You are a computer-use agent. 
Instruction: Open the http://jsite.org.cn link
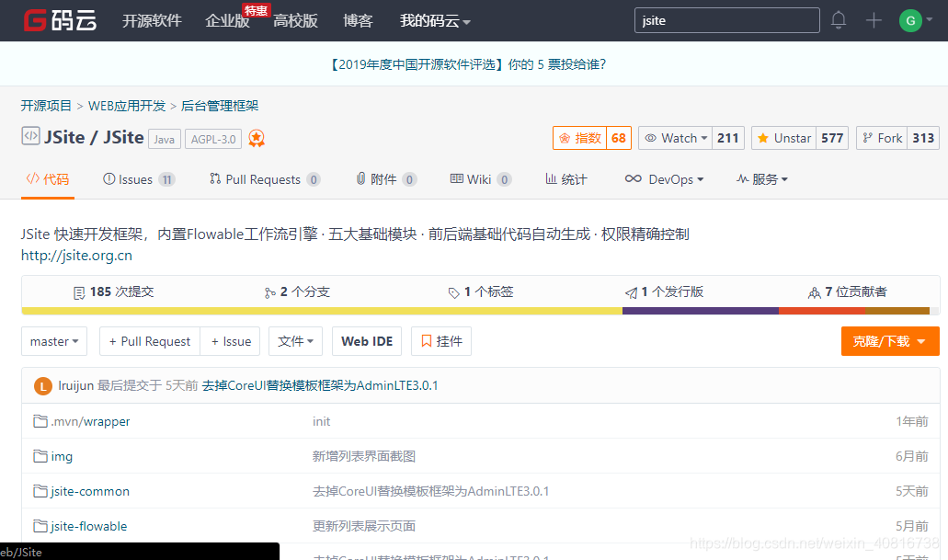coord(77,256)
